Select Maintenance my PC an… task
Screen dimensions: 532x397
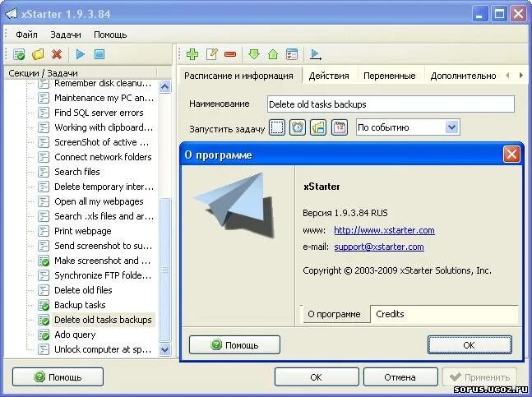coord(104,98)
